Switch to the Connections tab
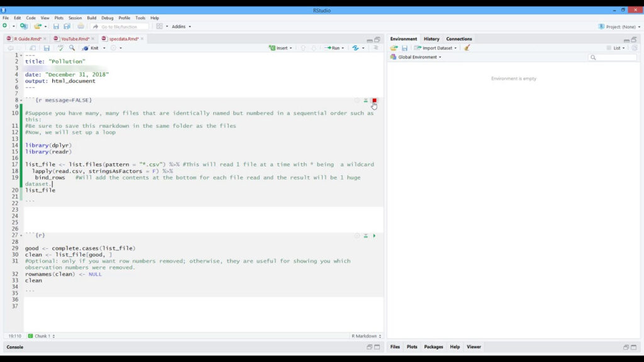644x362 pixels. (458, 38)
